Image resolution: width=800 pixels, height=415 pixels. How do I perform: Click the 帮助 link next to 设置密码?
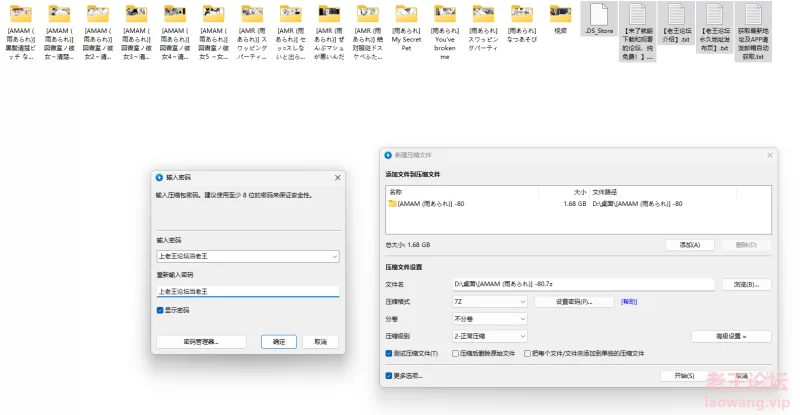click(x=629, y=301)
